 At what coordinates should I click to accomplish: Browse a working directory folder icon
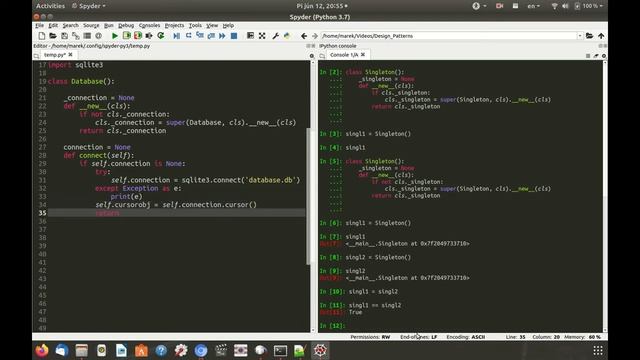coord(589,36)
